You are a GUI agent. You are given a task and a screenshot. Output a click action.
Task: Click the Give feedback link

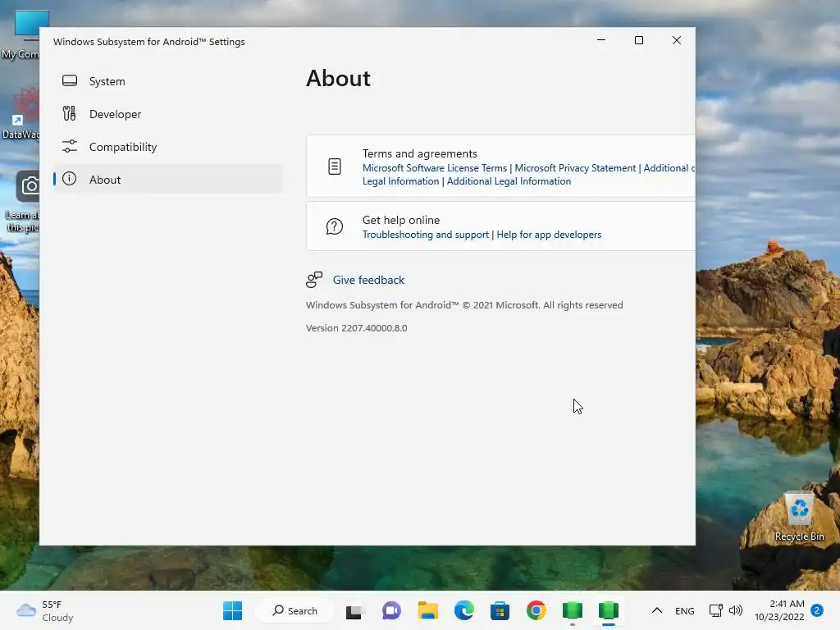coord(368,281)
